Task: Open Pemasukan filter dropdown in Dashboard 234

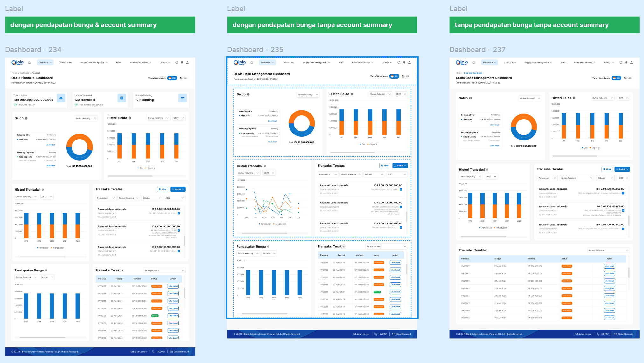Action: pyautogui.click(x=106, y=198)
